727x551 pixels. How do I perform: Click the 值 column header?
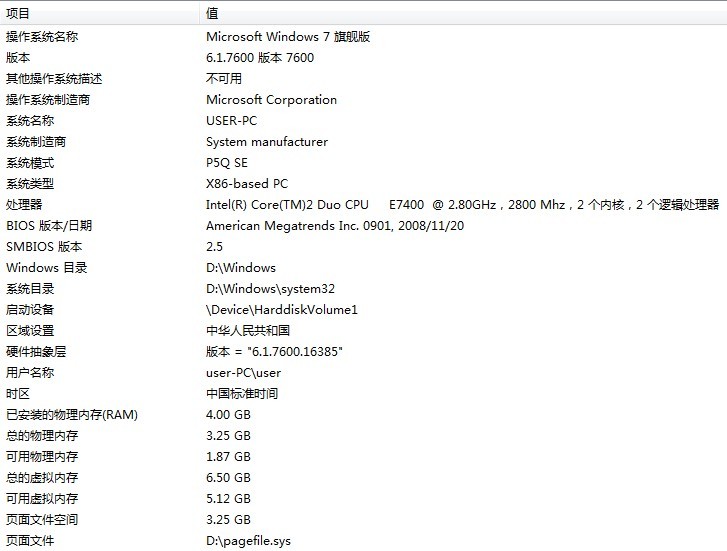click(x=463, y=13)
